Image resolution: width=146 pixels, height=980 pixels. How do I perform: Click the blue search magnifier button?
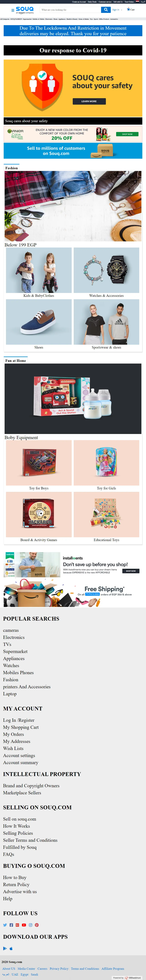(x=106, y=10)
